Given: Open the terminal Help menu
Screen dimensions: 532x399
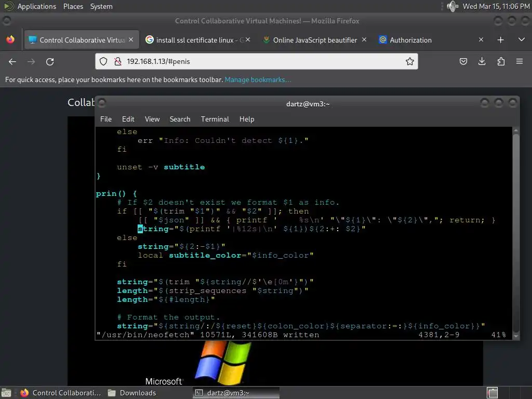Looking at the screenshot, I should click(x=247, y=119).
